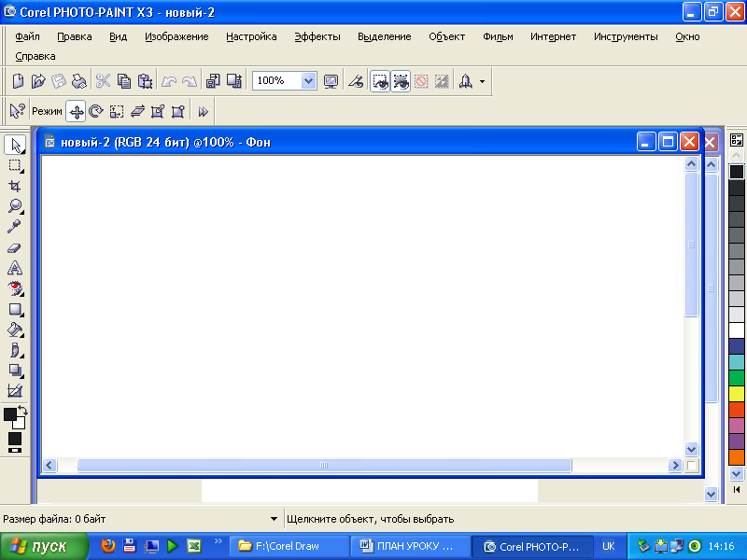The height and width of the screenshot is (560, 747).
Task: Click the UK language indicator
Action: click(x=609, y=546)
